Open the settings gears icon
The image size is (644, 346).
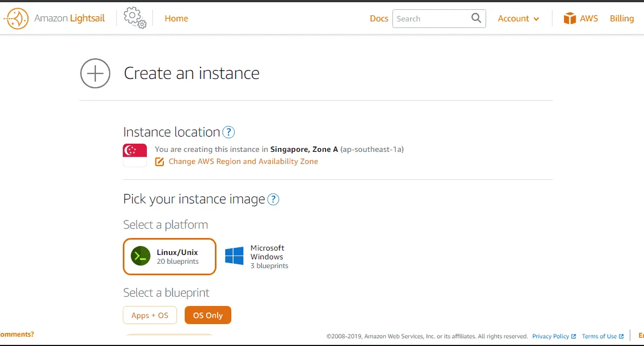click(x=135, y=18)
